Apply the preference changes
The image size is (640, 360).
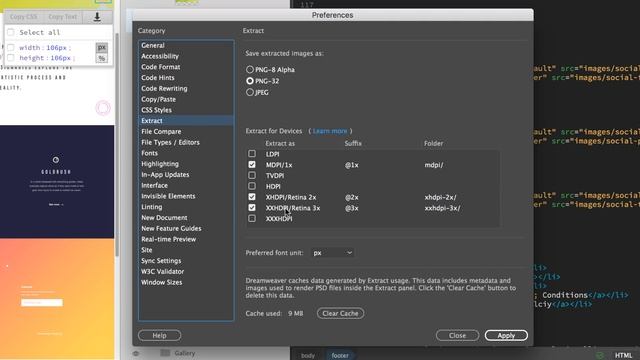pos(506,336)
